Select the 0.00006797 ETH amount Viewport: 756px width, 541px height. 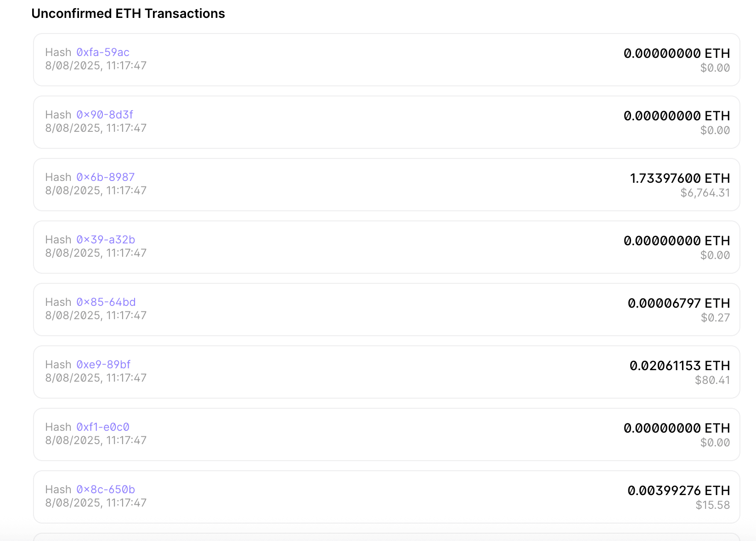coord(678,303)
